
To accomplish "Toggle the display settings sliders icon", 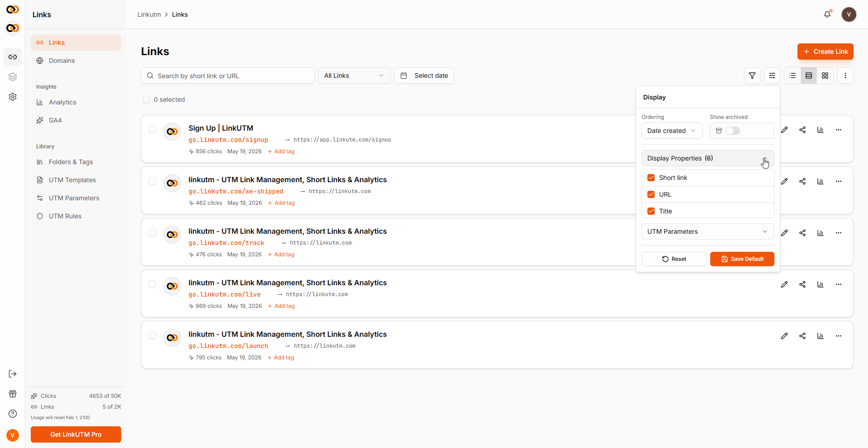I will 772,75.
